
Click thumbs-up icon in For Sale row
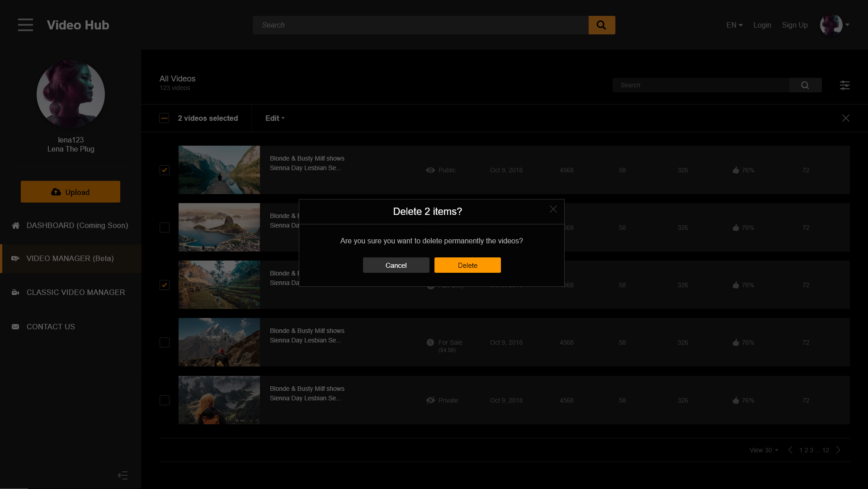click(736, 342)
